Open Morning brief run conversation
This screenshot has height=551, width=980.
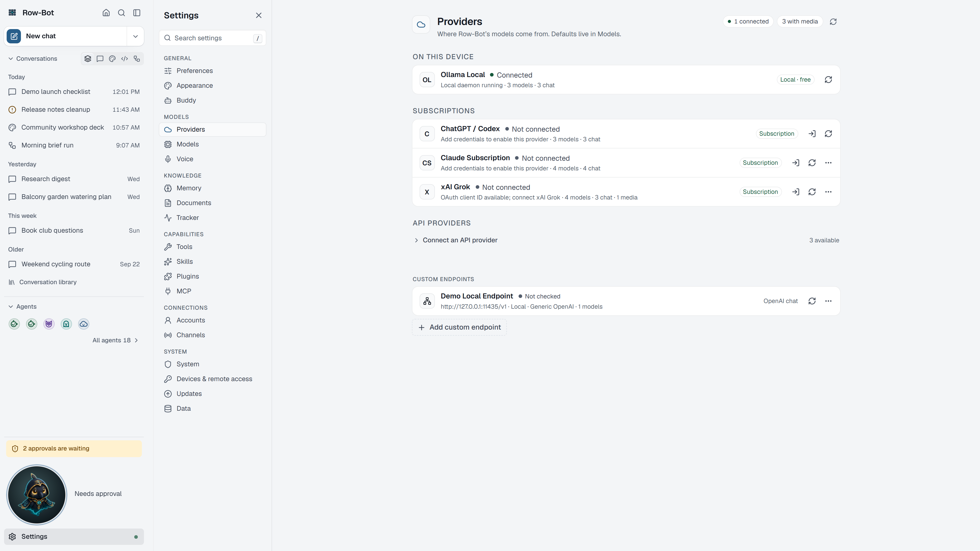pyautogui.click(x=74, y=145)
